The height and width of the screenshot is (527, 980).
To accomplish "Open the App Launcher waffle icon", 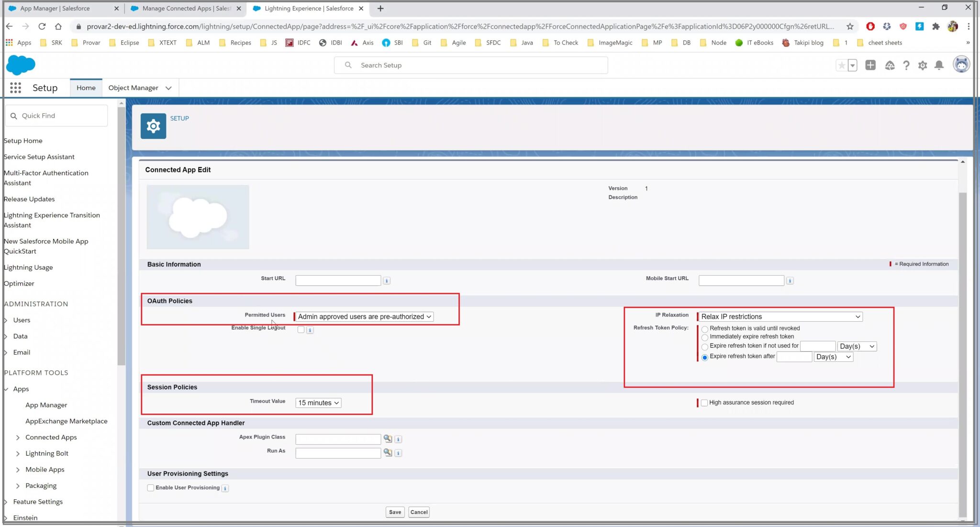I will coord(16,88).
